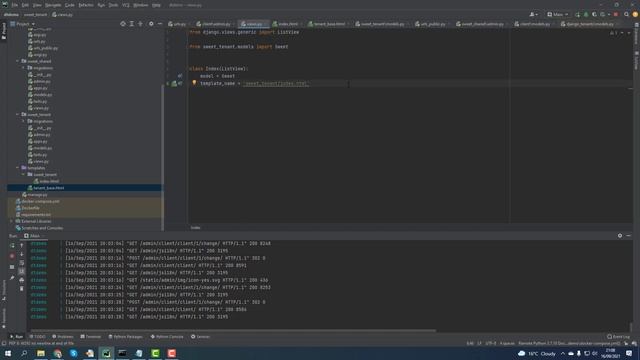The width and height of the screenshot is (640, 360).
Task: Click the locate-in-project target icon
Action: [123, 24]
